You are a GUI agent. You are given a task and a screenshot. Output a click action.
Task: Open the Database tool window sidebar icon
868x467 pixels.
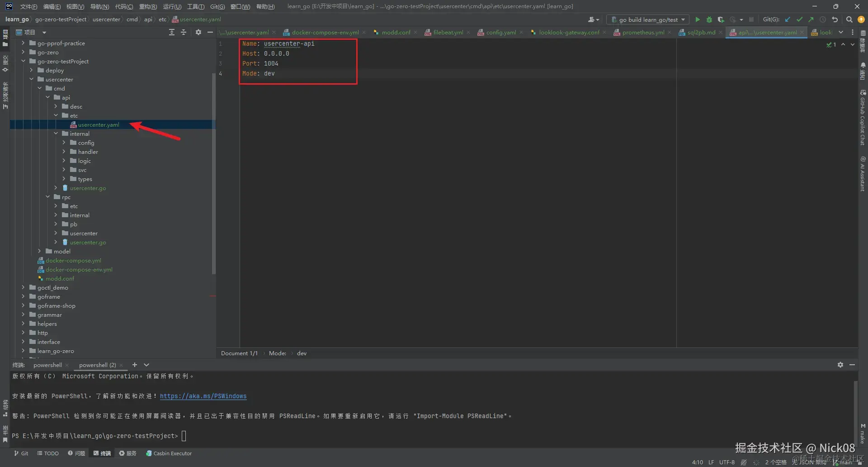[x=863, y=42]
